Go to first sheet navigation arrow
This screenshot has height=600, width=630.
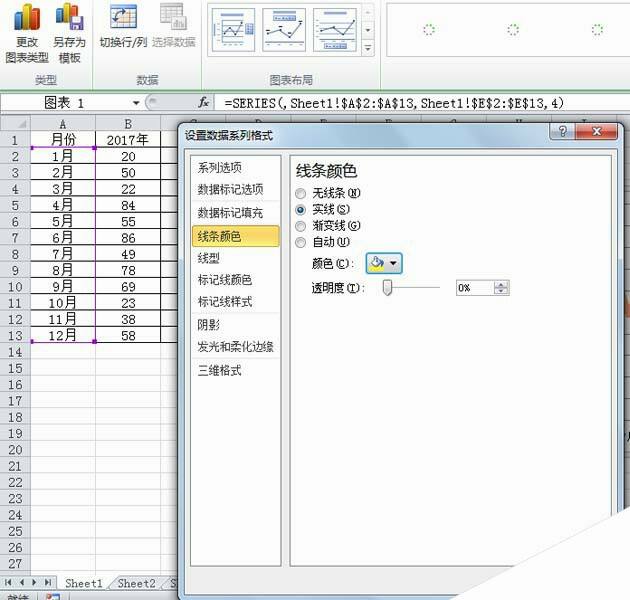8,582
